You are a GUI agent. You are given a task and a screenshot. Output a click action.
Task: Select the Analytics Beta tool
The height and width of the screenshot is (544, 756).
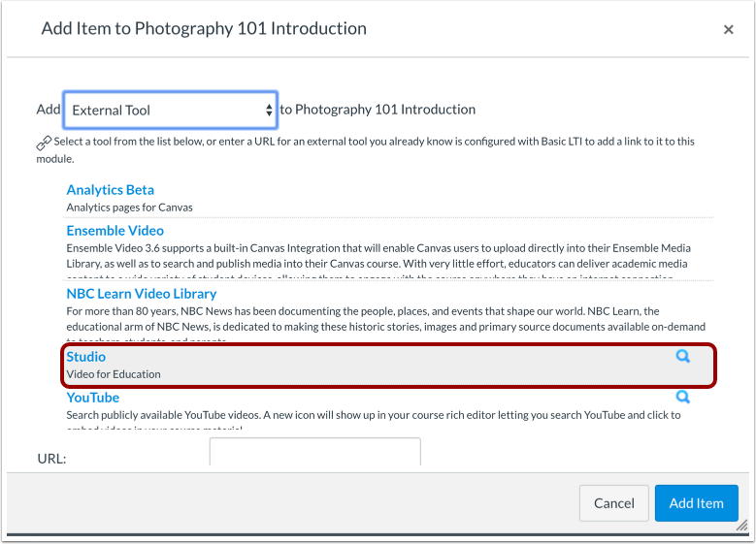111,190
